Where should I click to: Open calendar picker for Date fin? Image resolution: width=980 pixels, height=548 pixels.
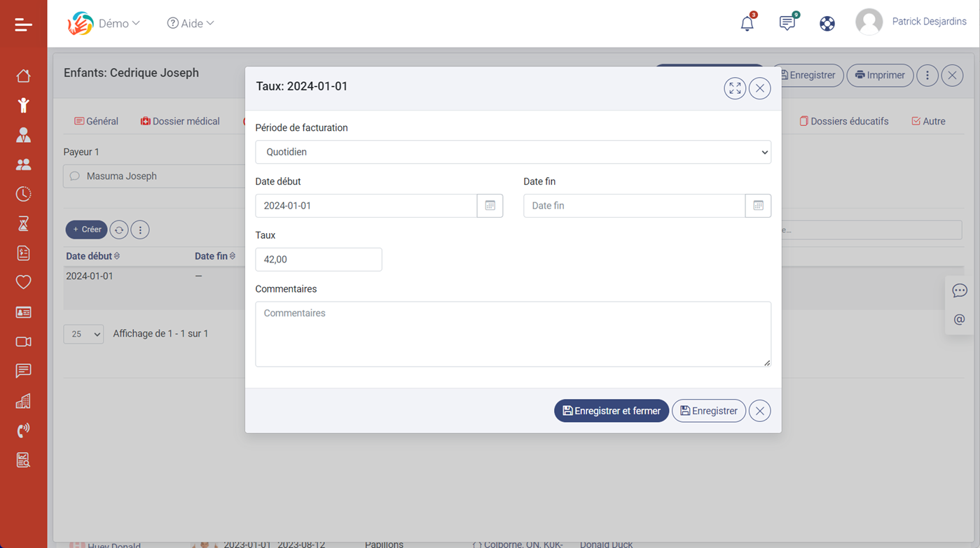point(758,206)
